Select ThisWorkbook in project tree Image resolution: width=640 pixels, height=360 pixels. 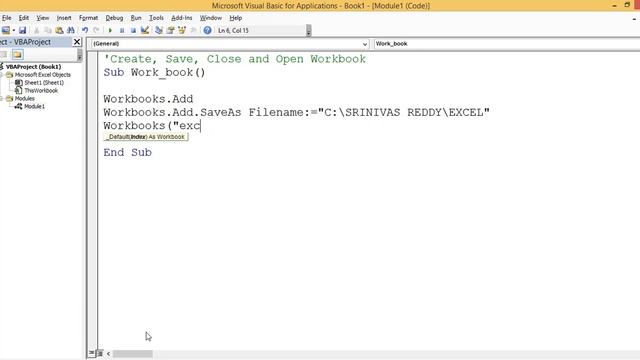(41, 91)
